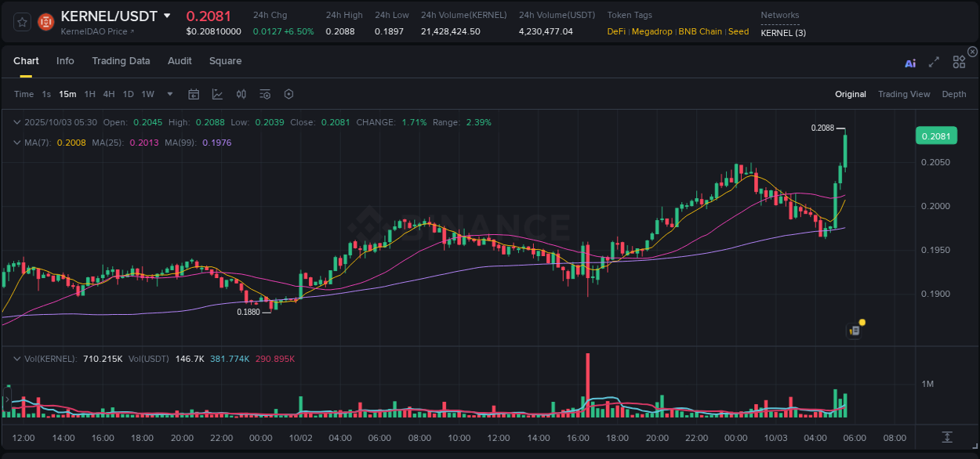Screen dimensions: 980x459
Task: Select the chart style icon
Action: [217, 94]
